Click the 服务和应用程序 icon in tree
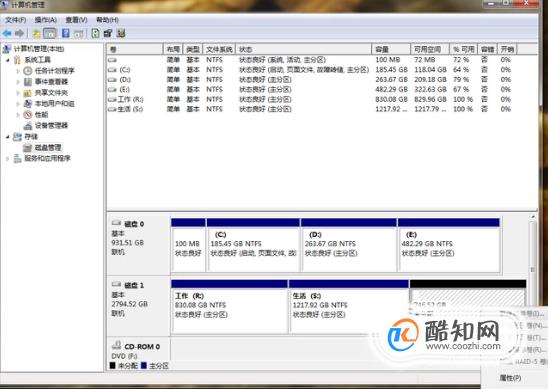 pyautogui.click(x=17, y=159)
